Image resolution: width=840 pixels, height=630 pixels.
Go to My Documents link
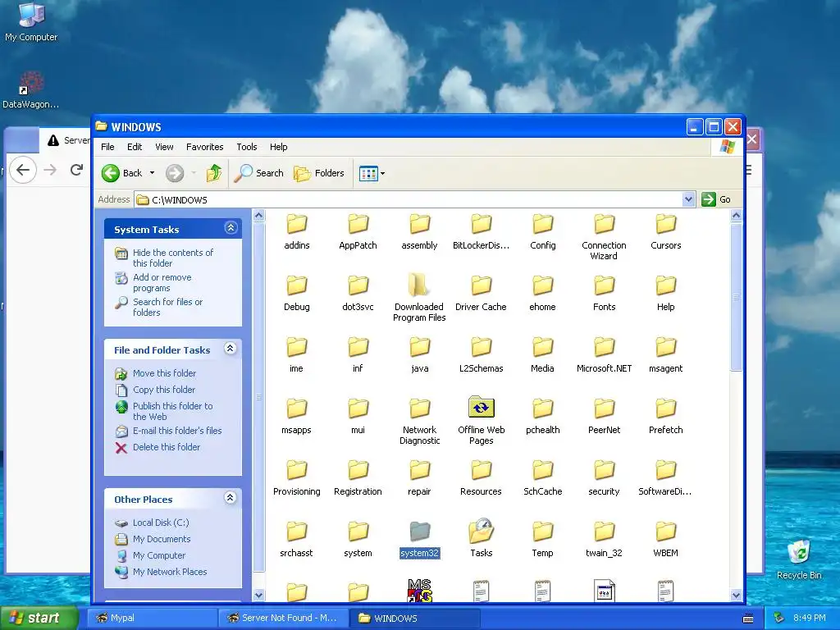click(162, 539)
